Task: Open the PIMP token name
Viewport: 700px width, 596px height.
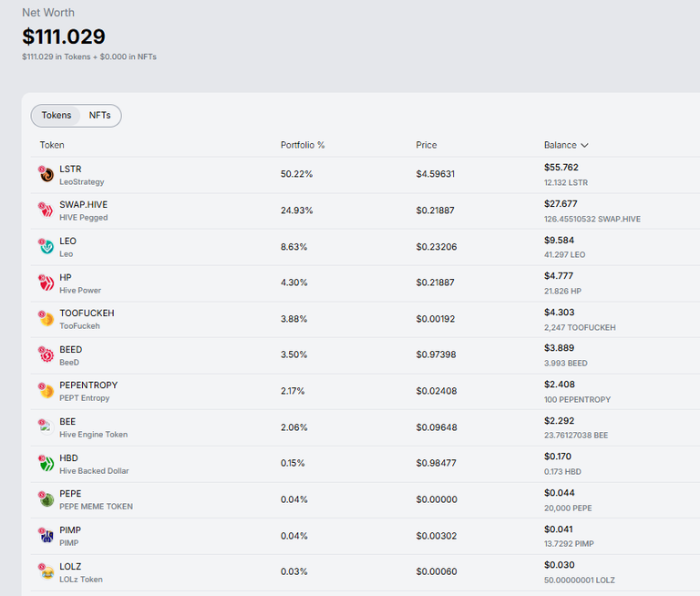Action: coord(70,530)
